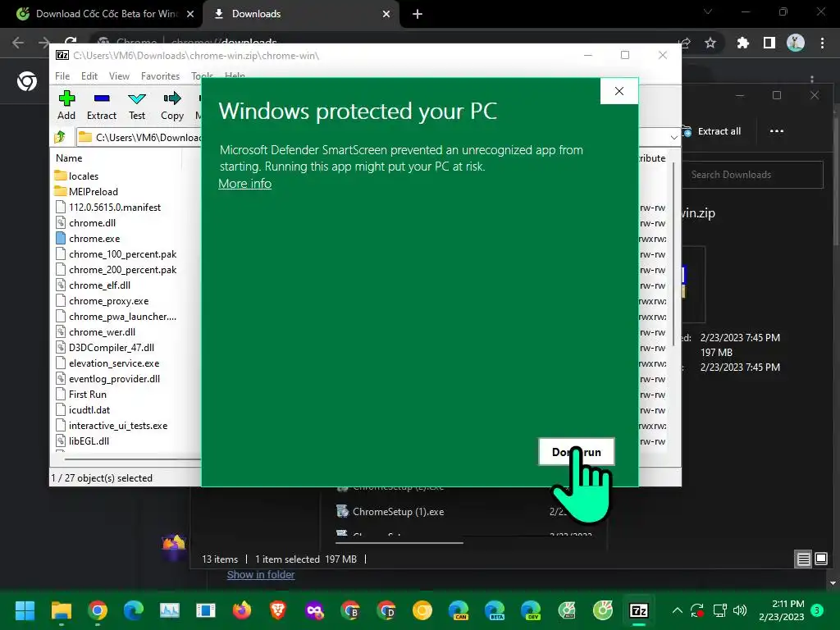
Task: Click the Test icon in 7-Zip toolbar
Action: coord(137,105)
